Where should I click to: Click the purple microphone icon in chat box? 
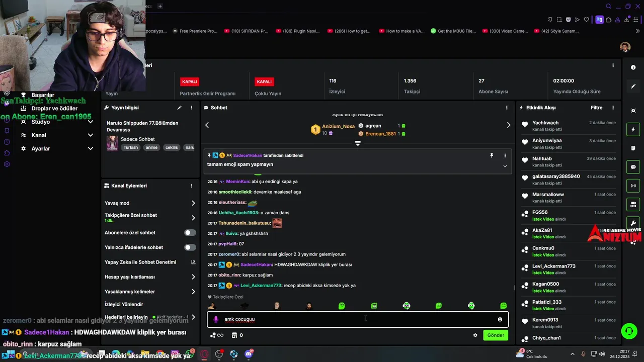(216, 319)
